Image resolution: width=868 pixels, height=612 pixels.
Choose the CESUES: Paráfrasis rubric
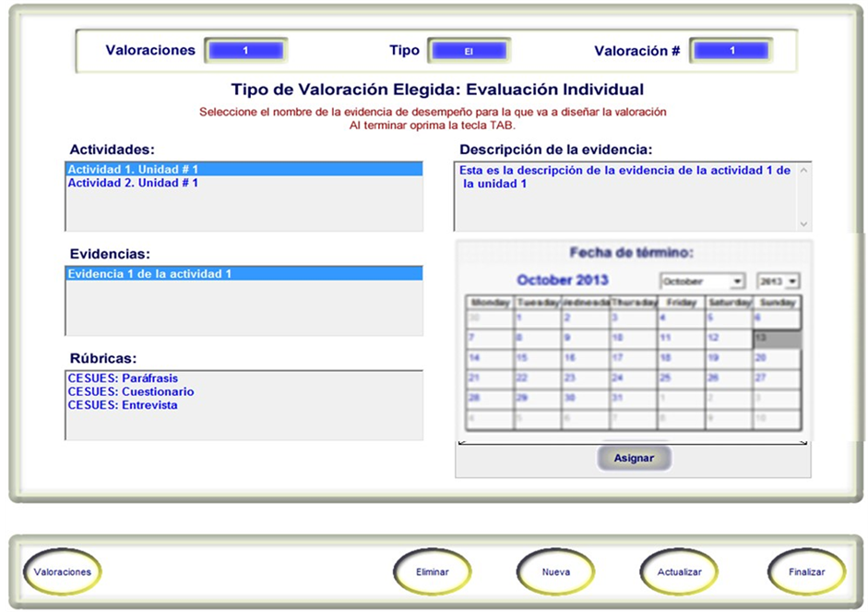tap(123, 378)
